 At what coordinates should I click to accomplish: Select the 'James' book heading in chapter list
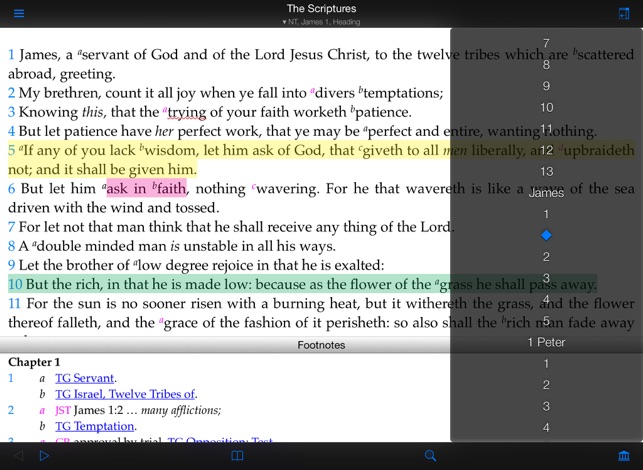tap(546, 193)
